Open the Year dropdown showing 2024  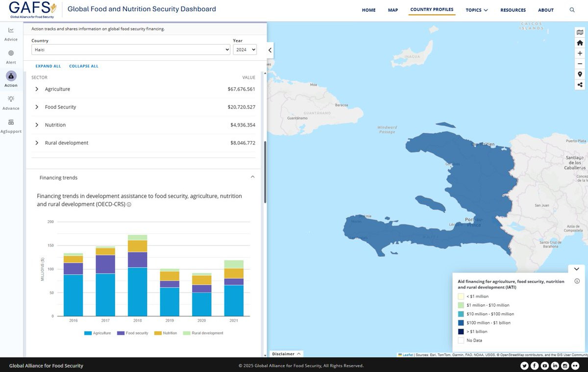[x=245, y=50]
